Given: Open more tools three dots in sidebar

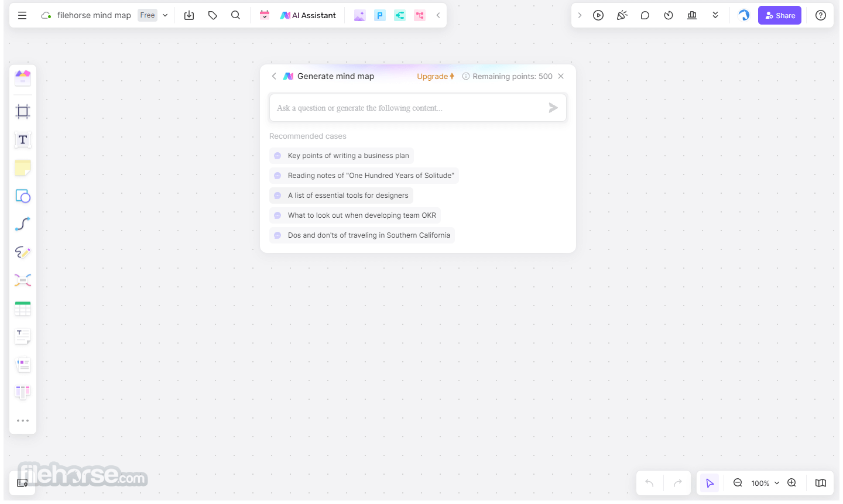Looking at the screenshot, I should (x=23, y=420).
